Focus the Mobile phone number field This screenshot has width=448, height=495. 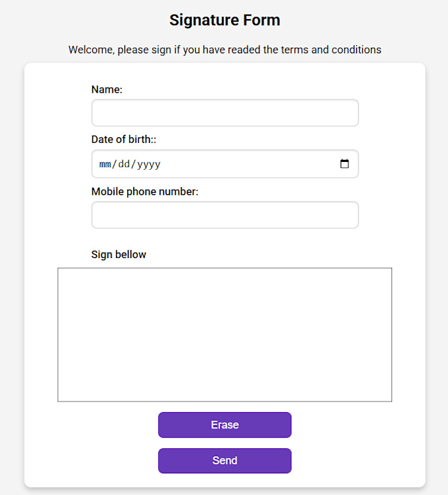[x=225, y=215]
